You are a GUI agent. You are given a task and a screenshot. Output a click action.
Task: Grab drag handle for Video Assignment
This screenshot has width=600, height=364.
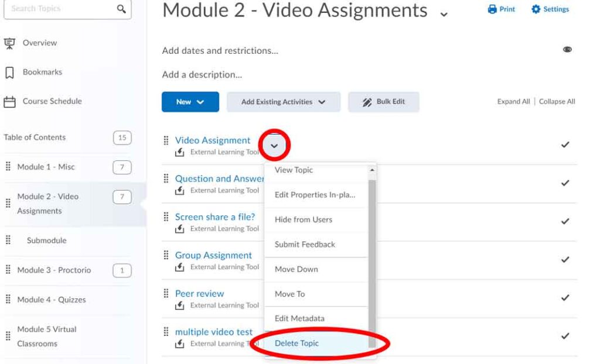pos(166,140)
